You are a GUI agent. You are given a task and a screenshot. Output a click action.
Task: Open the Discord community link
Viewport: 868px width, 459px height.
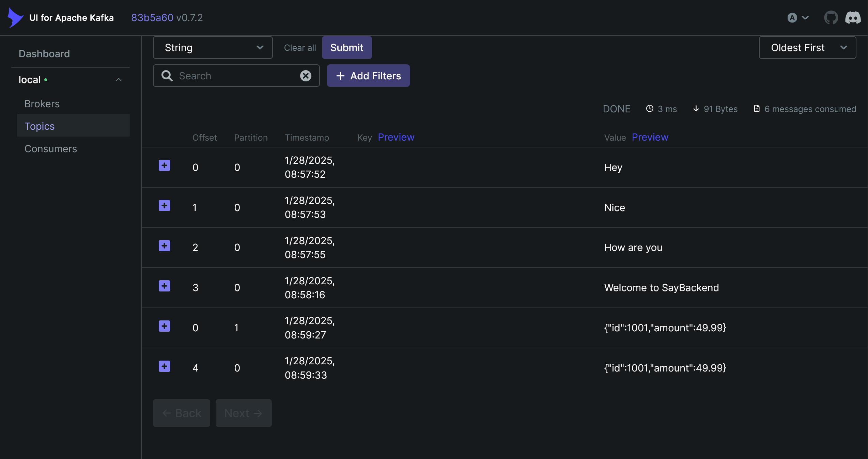[x=853, y=17]
